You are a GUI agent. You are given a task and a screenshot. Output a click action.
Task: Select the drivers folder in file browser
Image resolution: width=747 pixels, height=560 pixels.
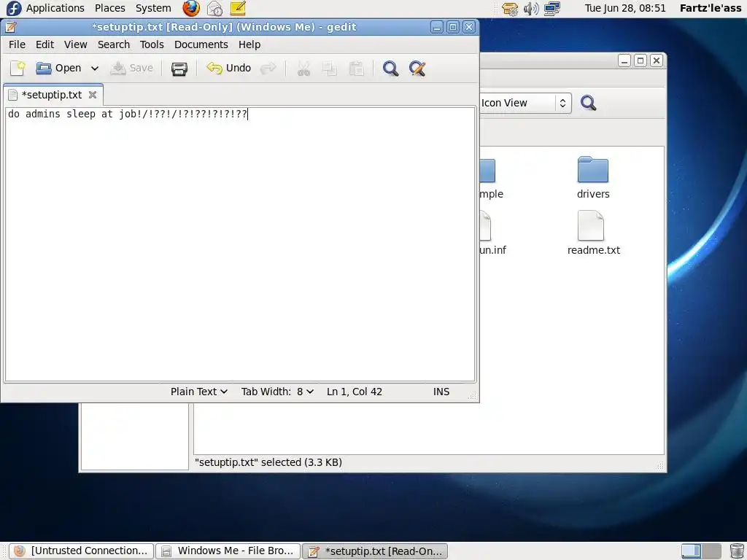593,177
